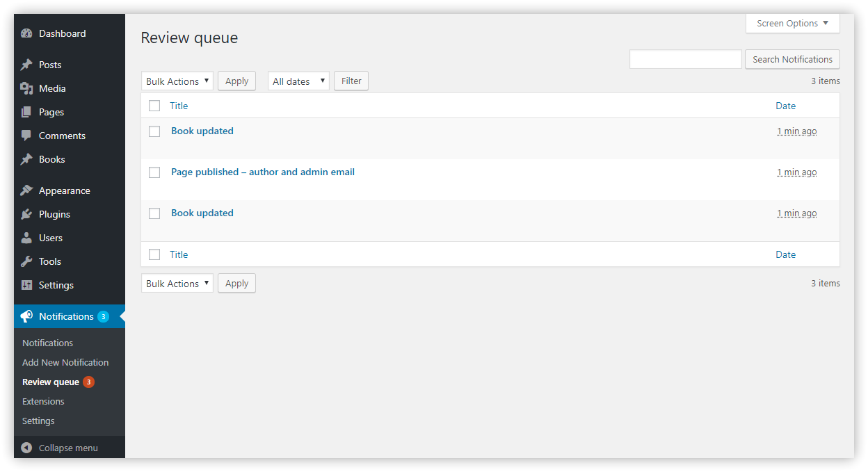868x472 pixels.
Task: Click the Tools wrench icon
Action: 26,261
